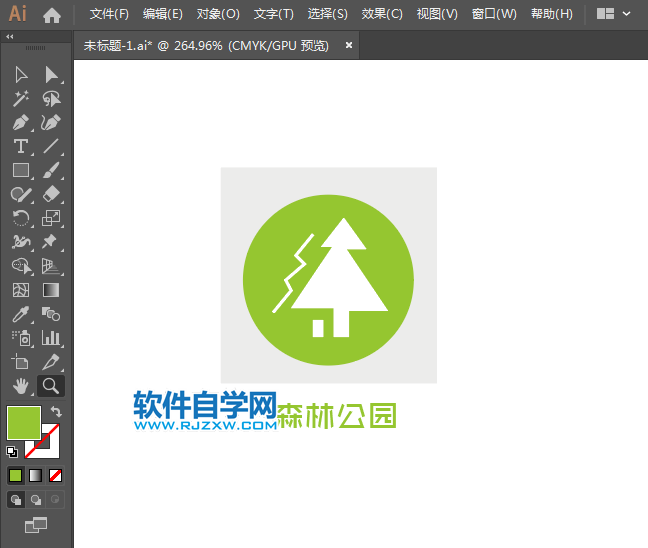Viewport: 648px width, 548px height.
Task: Select the Zoom magnifier tool
Action: pyautogui.click(x=51, y=386)
